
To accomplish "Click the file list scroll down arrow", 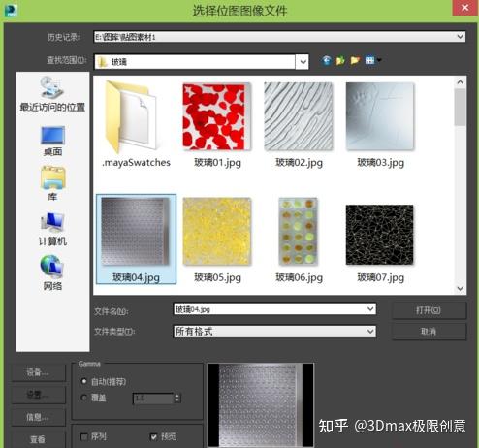I will tap(461, 288).
